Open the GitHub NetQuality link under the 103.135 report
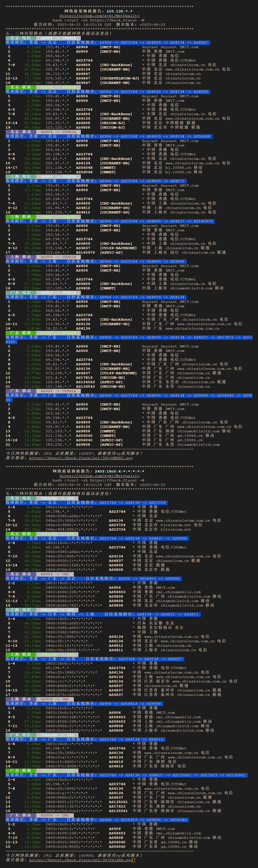This screenshot has height=868, width=258. [100, 16]
